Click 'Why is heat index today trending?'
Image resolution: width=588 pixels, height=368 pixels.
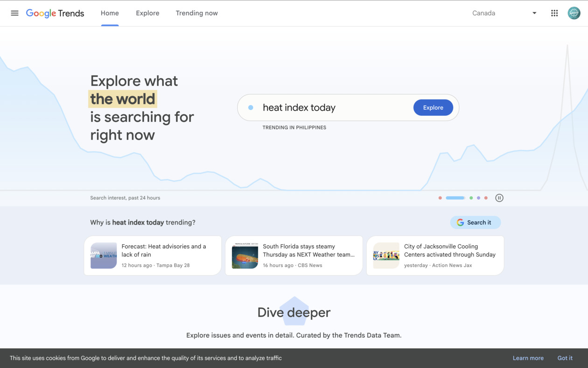(x=143, y=222)
